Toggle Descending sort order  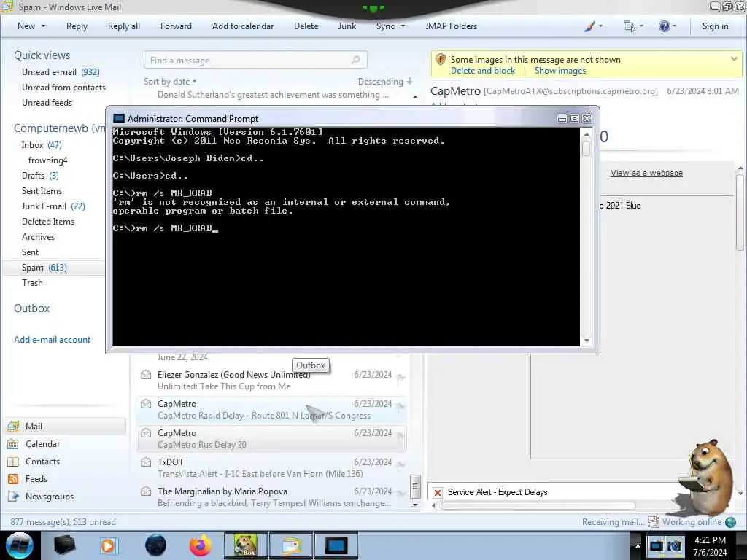pos(385,82)
